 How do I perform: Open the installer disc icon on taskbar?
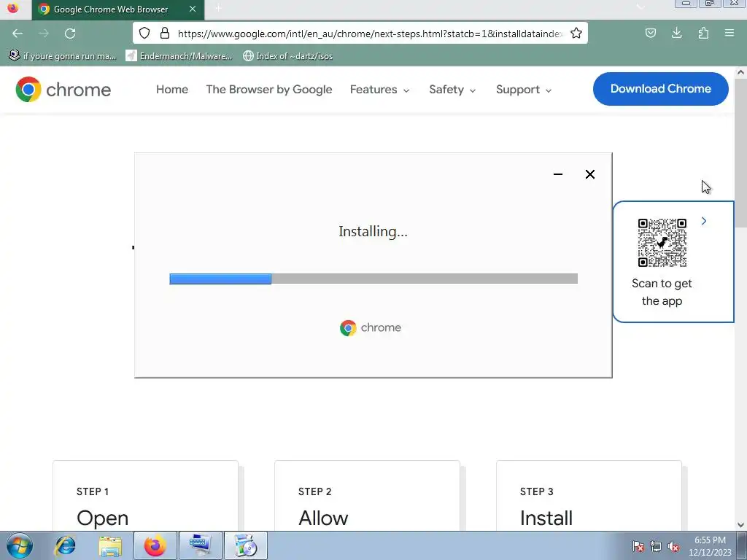245,545
